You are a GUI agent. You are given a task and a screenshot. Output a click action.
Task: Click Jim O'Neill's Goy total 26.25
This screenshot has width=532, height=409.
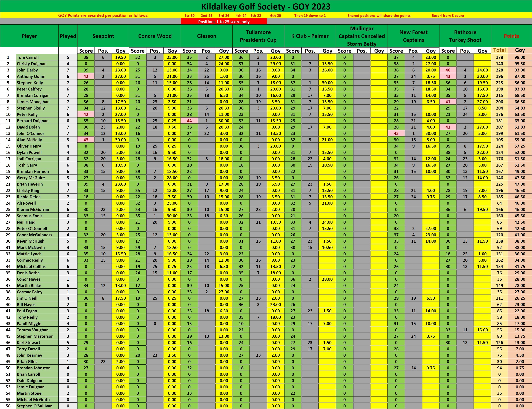pyautogui.click(x=520, y=298)
